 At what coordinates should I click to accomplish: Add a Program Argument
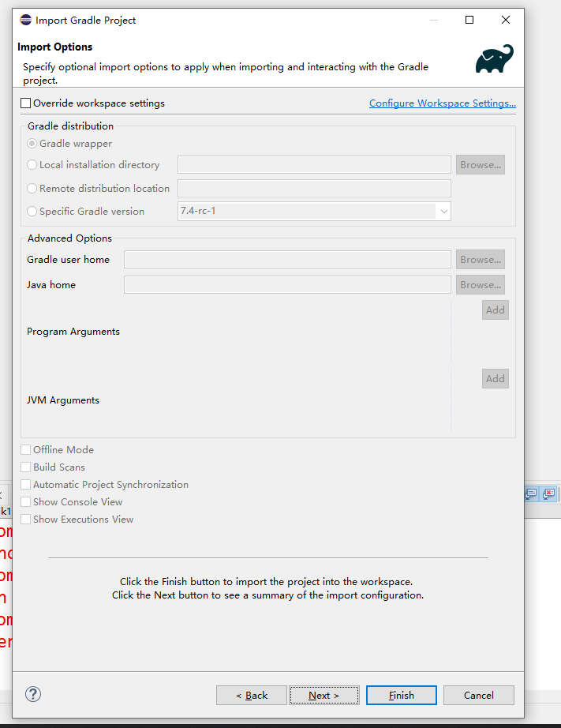tap(495, 310)
